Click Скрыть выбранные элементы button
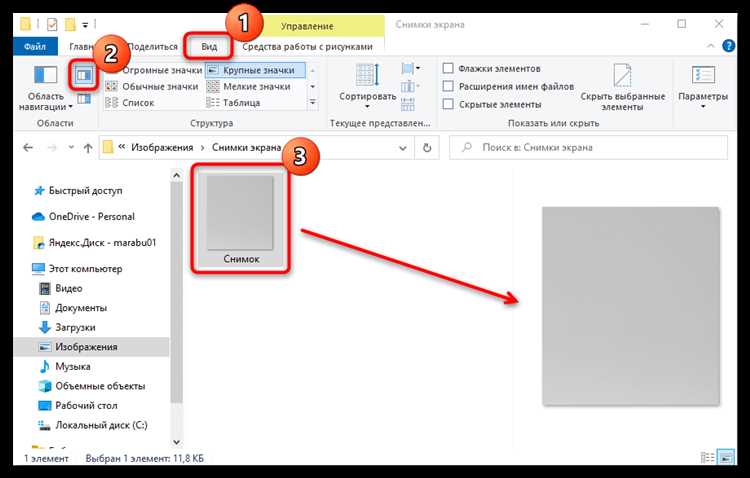Screen dimensions: 750x478 tap(622, 87)
